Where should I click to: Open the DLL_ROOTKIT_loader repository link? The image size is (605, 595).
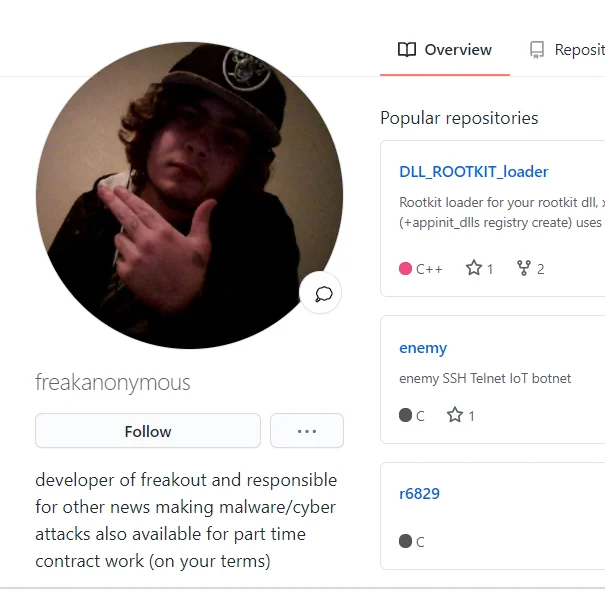(x=473, y=172)
